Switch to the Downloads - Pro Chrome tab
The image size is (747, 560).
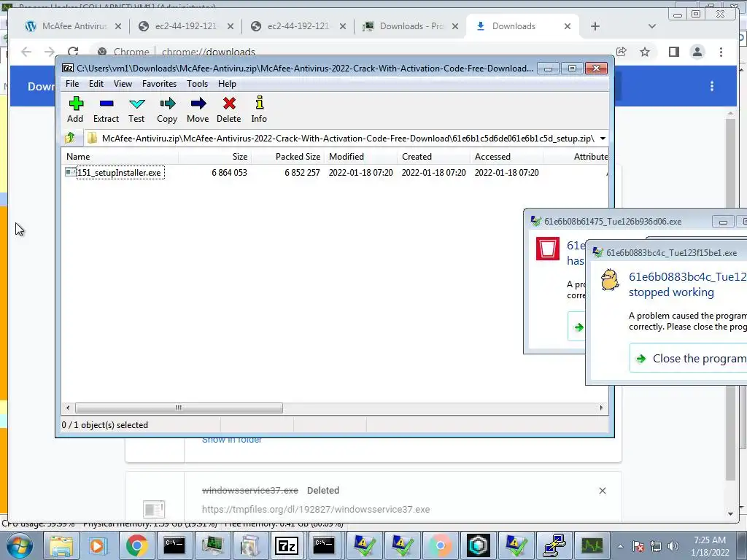pyautogui.click(x=411, y=26)
